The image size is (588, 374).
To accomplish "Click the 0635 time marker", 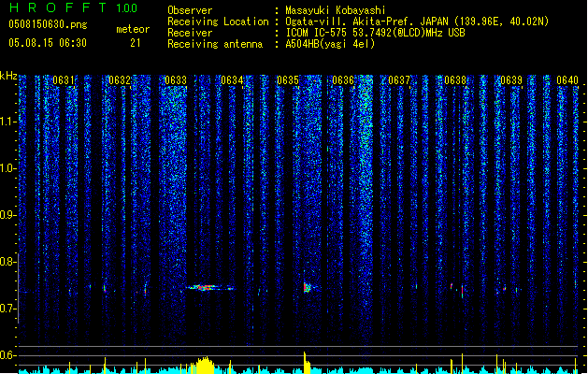I will tap(288, 80).
